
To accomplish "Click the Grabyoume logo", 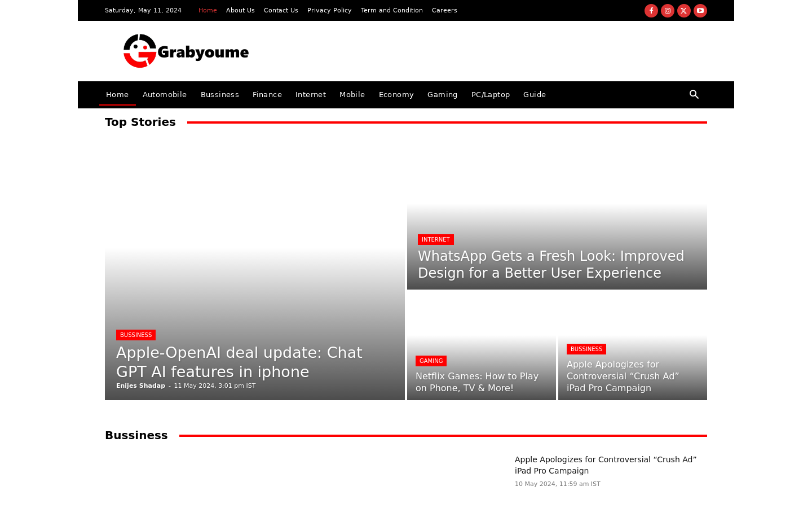I will [x=186, y=51].
